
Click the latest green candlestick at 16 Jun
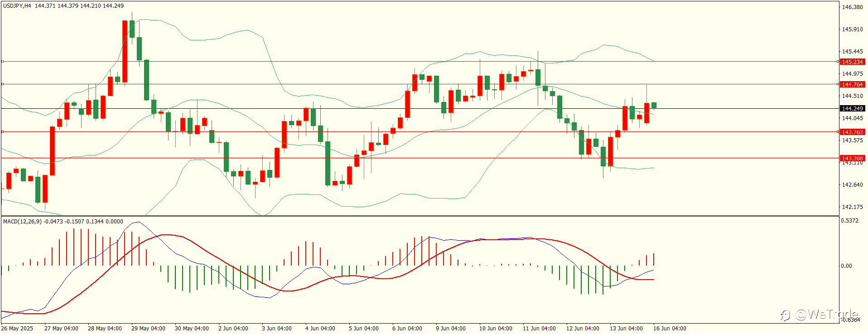(654, 106)
